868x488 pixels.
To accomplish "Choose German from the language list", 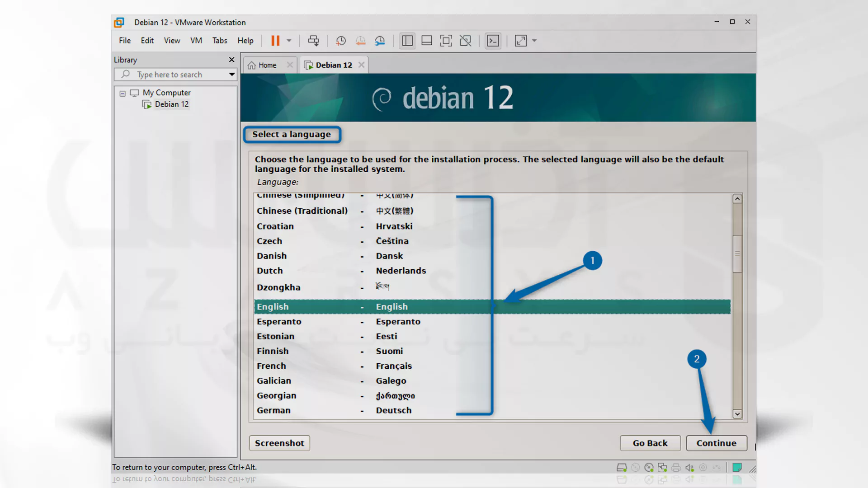I will click(x=492, y=411).
